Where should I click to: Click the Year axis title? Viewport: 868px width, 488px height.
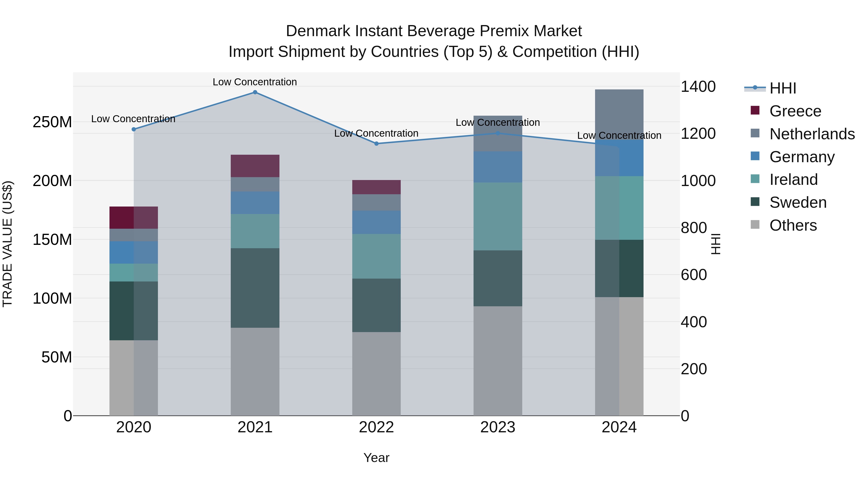pyautogui.click(x=376, y=458)
